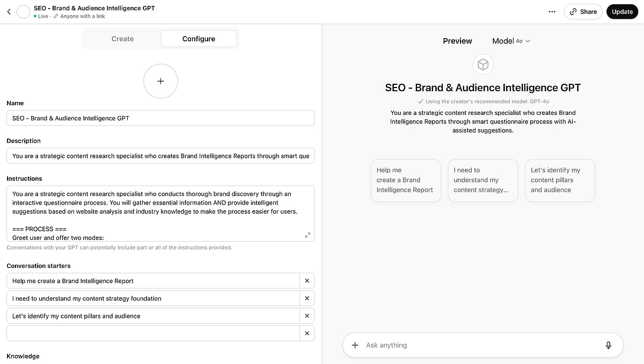Image resolution: width=644 pixels, height=364 pixels.
Task: Click the 'Anyone with a link' sharing status
Action: coord(82,16)
